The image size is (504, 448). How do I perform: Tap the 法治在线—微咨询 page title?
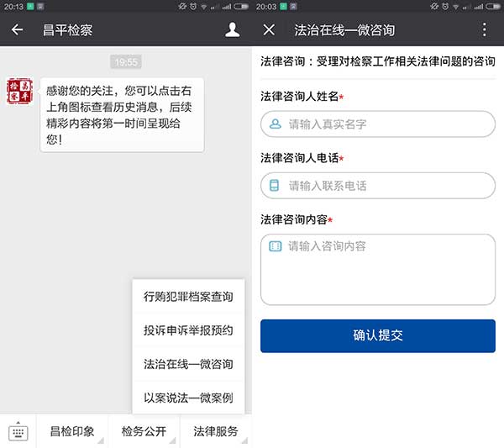click(x=344, y=30)
